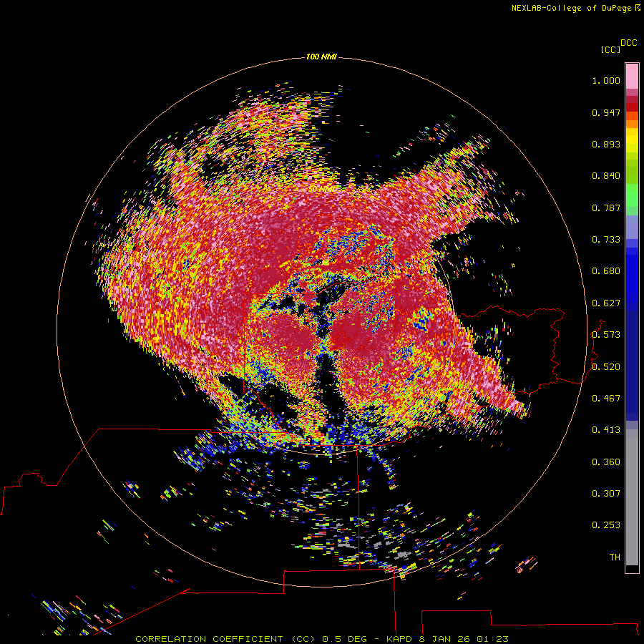
Task: Click the gray low-value segment of color bar
Action: click(632, 497)
